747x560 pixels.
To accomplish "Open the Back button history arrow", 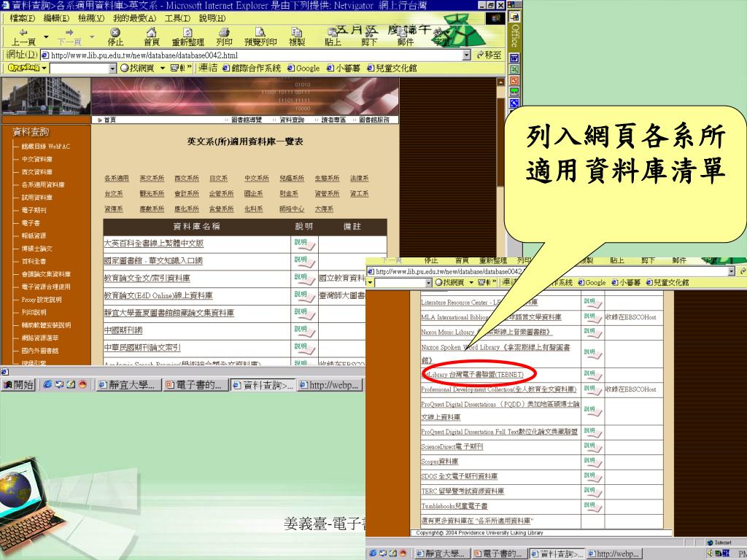I will pos(46,36).
